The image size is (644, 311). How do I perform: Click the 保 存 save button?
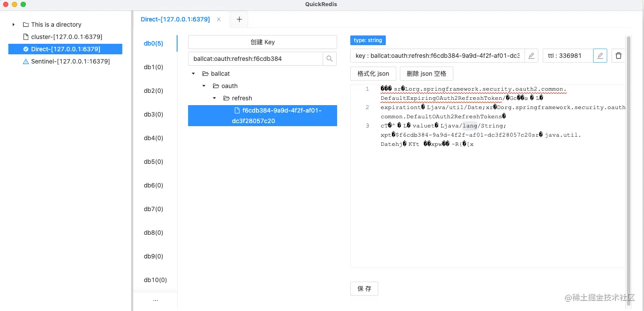coord(364,289)
